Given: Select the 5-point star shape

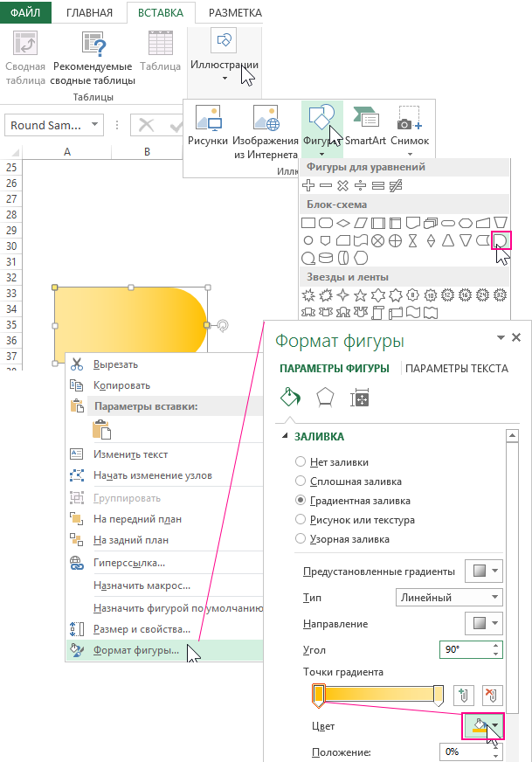Looking at the screenshot, I should tap(360, 295).
